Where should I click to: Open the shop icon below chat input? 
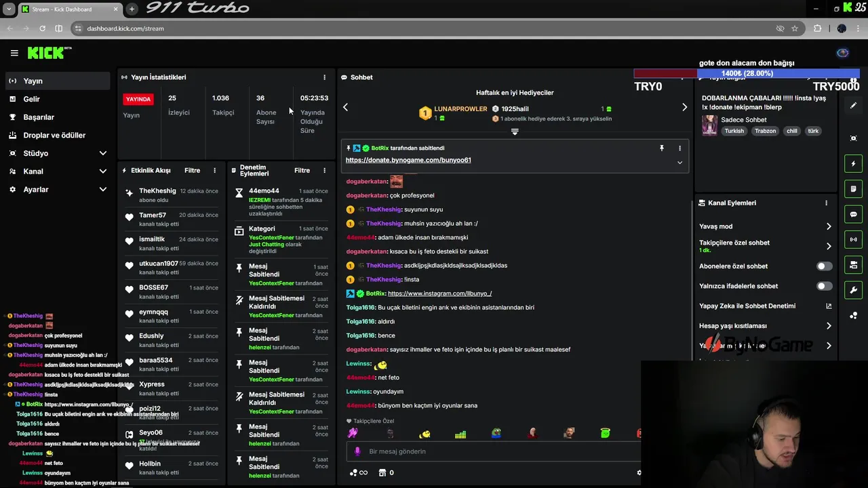pos(382,472)
